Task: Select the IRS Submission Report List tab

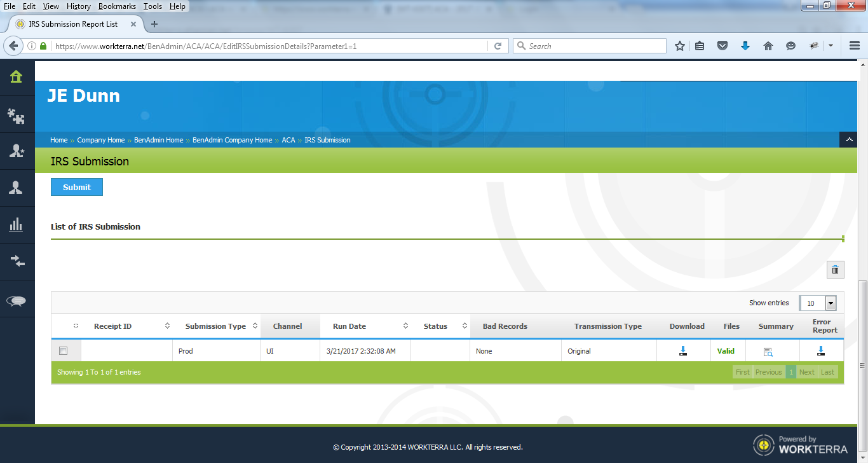Action: tap(73, 24)
